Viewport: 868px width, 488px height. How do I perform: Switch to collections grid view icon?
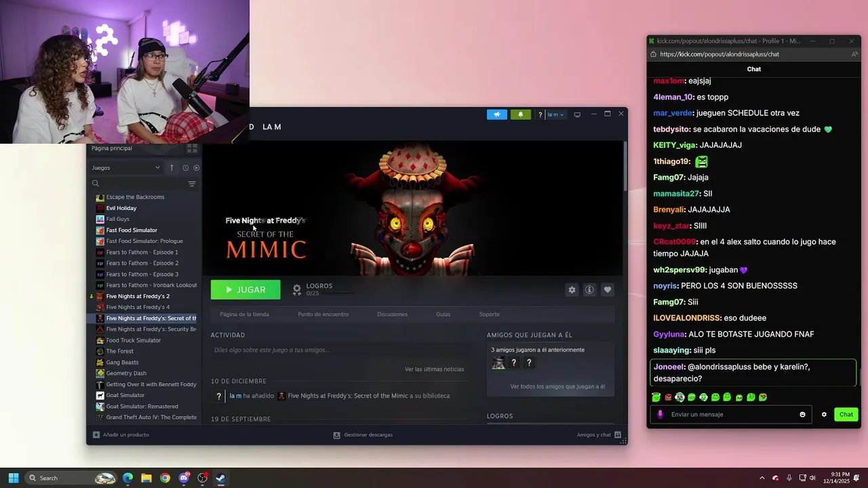point(192,148)
